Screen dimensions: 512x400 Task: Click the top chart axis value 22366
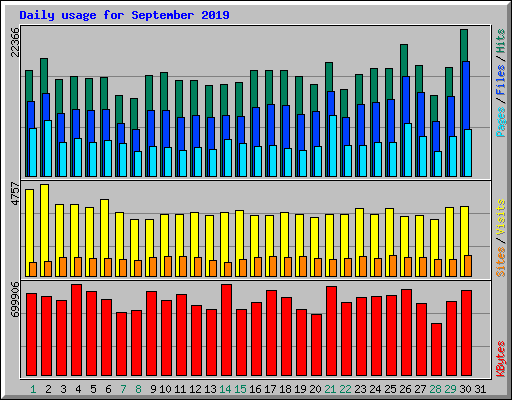click(x=15, y=42)
